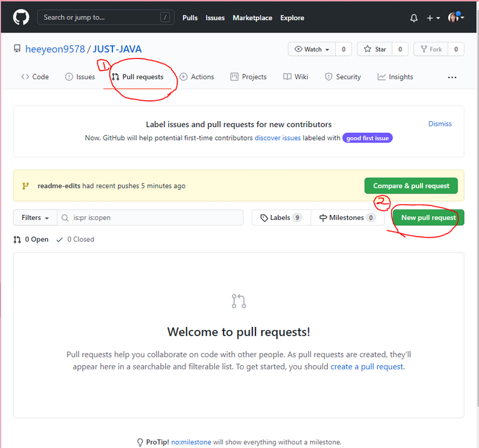Select the Pull requests tab
The image size is (479, 448).
pos(138,77)
